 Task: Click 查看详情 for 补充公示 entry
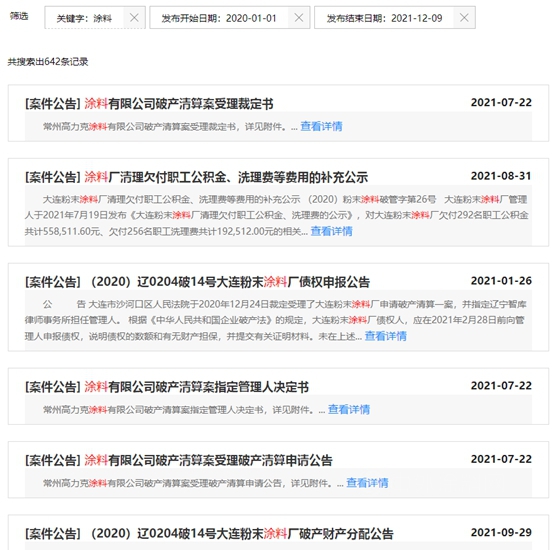click(x=331, y=231)
